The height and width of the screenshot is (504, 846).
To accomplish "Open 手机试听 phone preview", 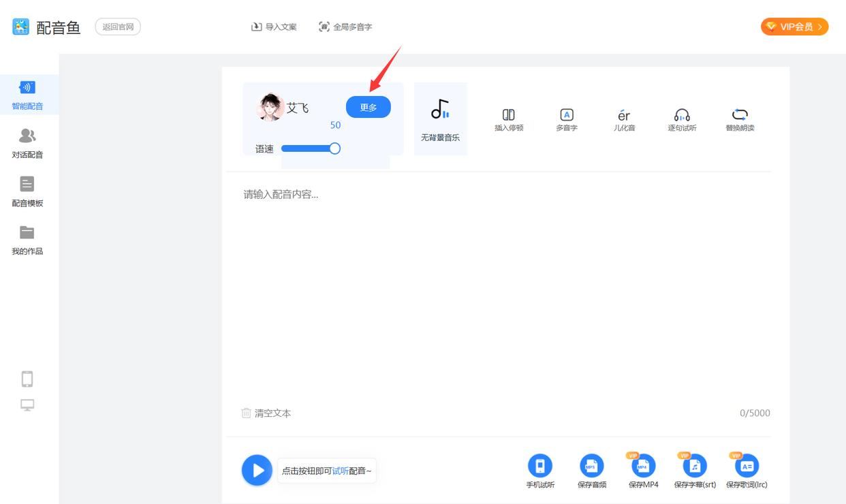I will (x=540, y=466).
